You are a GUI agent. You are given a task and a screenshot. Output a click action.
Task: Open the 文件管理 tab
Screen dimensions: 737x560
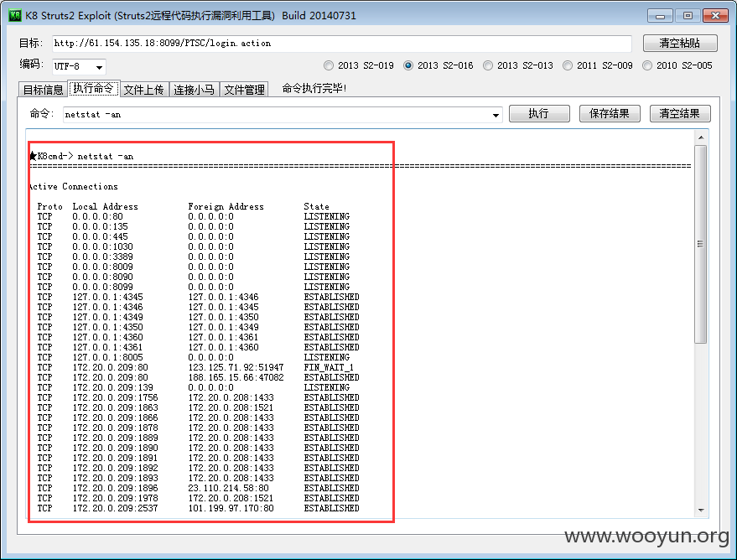pyautogui.click(x=244, y=89)
